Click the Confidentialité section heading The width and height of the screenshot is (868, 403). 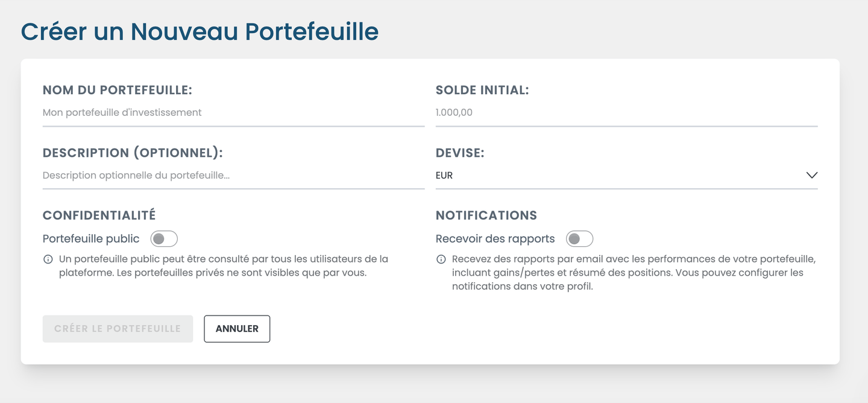coord(99,215)
